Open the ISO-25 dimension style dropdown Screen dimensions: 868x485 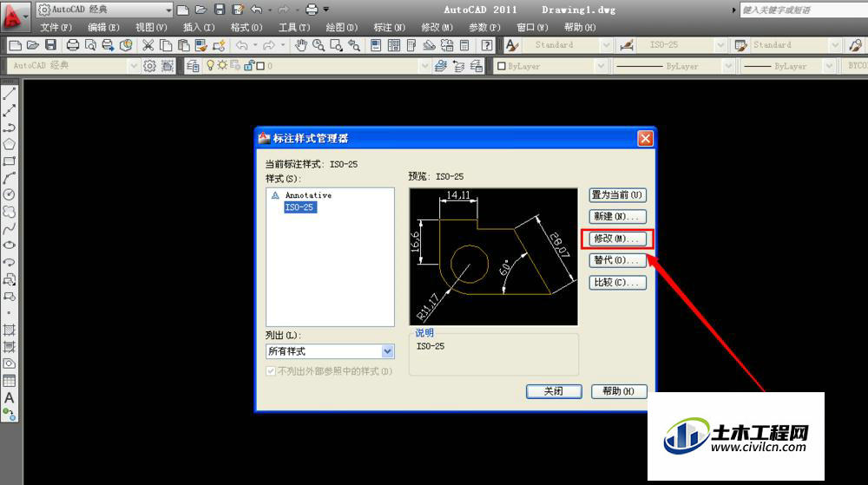[682, 45]
